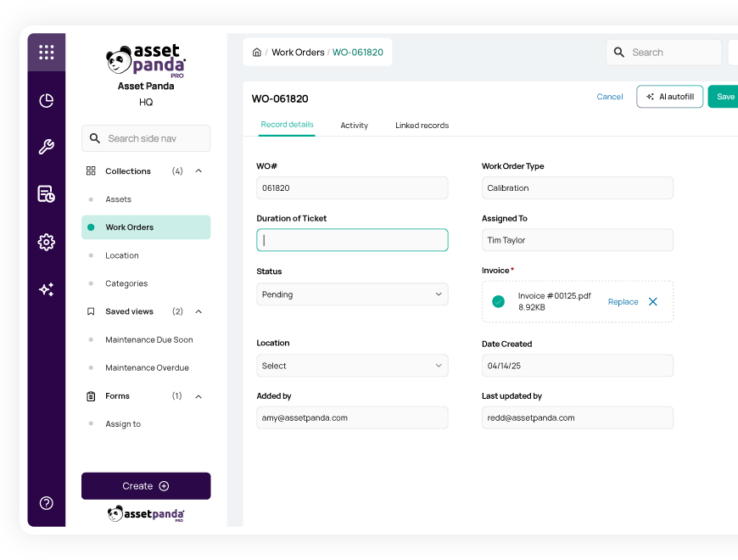Viewport: 738px width, 560px height.
Task: Open the apps grid menu icon
Action: point(47,53)
